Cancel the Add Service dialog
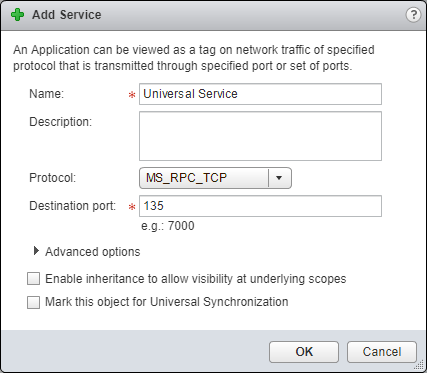The image size is (427, 373). click(x=382, y=352)
